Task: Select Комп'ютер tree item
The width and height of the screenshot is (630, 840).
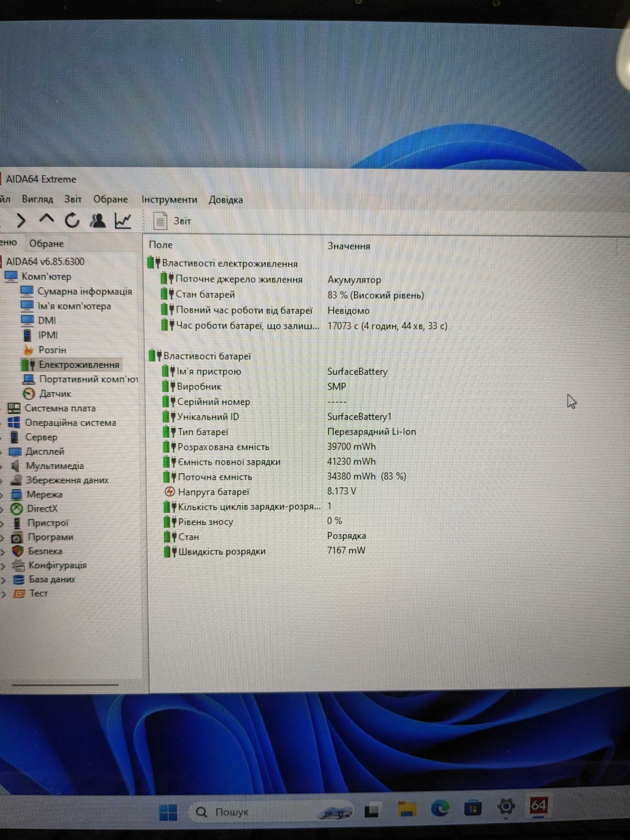Action: (x=46, y=277)
